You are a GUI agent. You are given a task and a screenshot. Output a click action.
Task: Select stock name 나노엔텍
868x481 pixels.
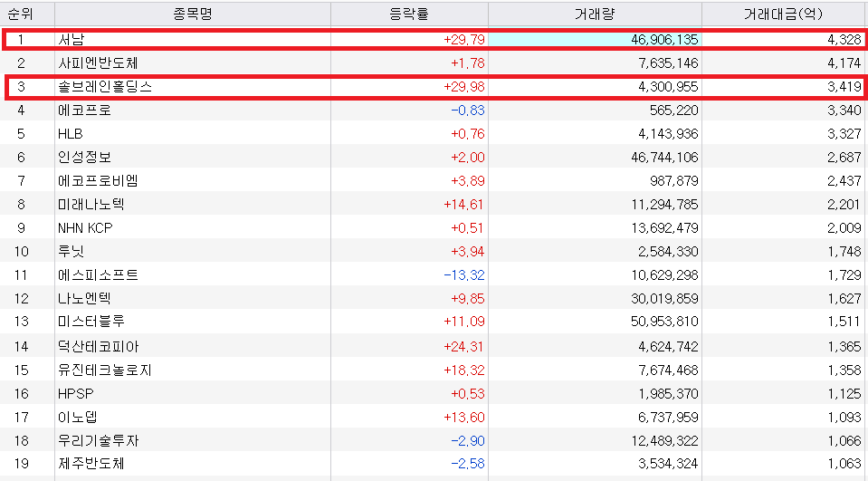click(85, 299)
